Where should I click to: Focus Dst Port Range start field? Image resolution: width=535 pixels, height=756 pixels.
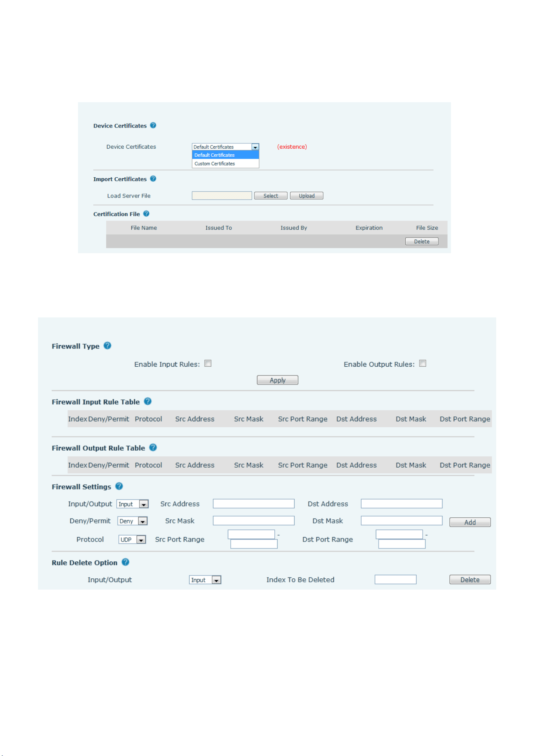click(x=399, y=534)
